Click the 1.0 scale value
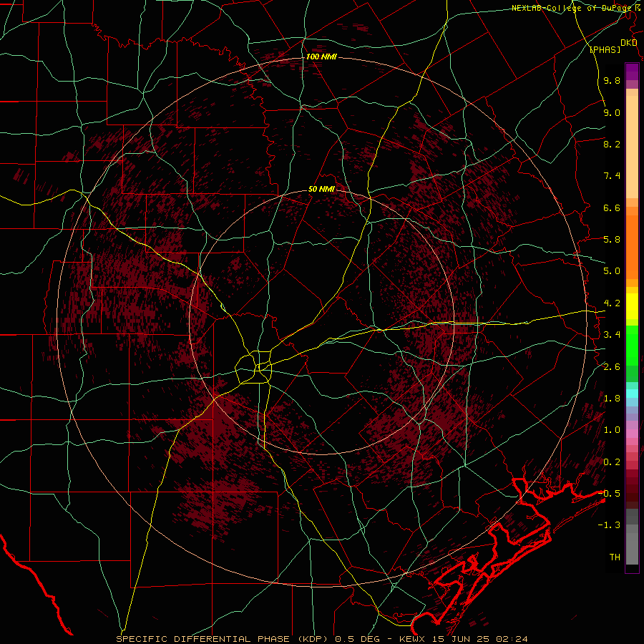The height and width of the screenshot is (644, 644). [612, 430]
